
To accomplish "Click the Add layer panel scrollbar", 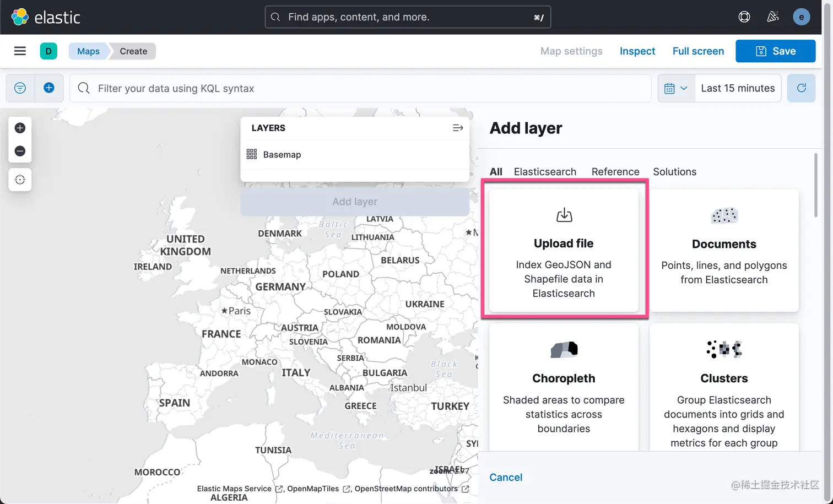I will click(x=816, y=185).
